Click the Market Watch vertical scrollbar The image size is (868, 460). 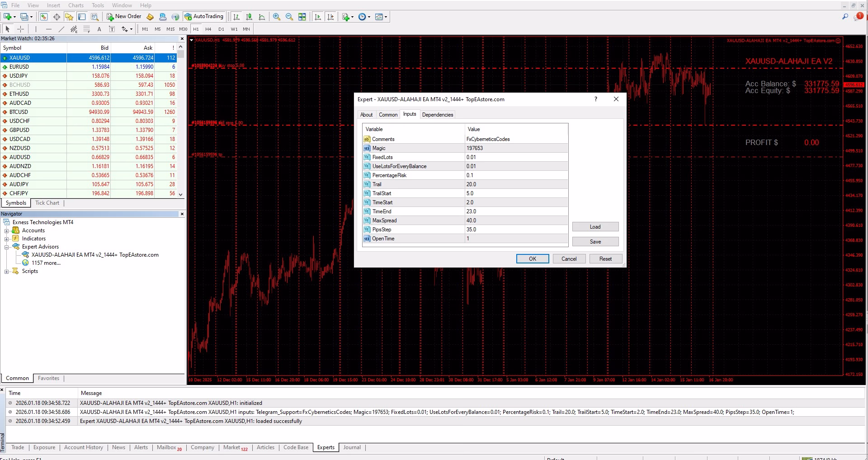click(180, 121)
